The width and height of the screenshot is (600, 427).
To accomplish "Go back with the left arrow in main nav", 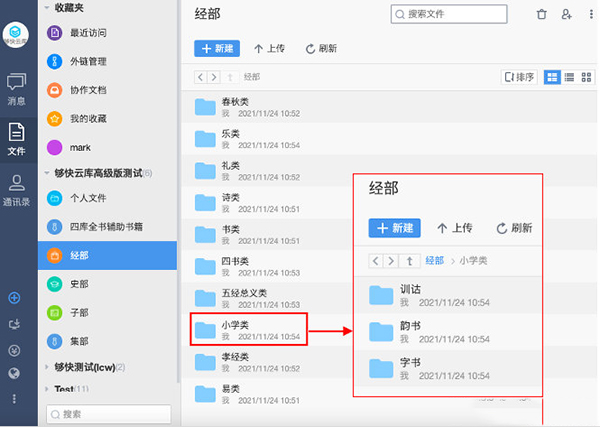I will (x=201, y=77).
